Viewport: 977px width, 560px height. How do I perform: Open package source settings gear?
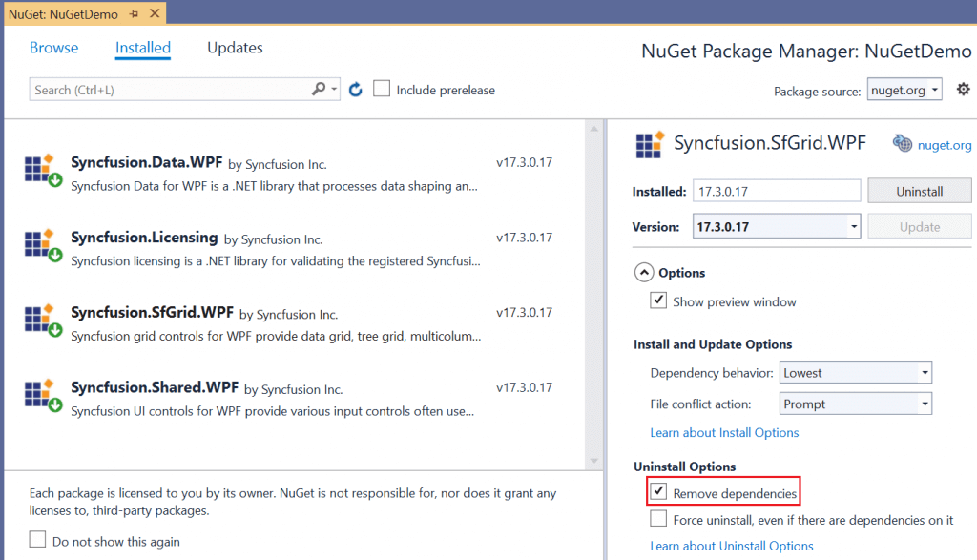(x=963, y=89)
